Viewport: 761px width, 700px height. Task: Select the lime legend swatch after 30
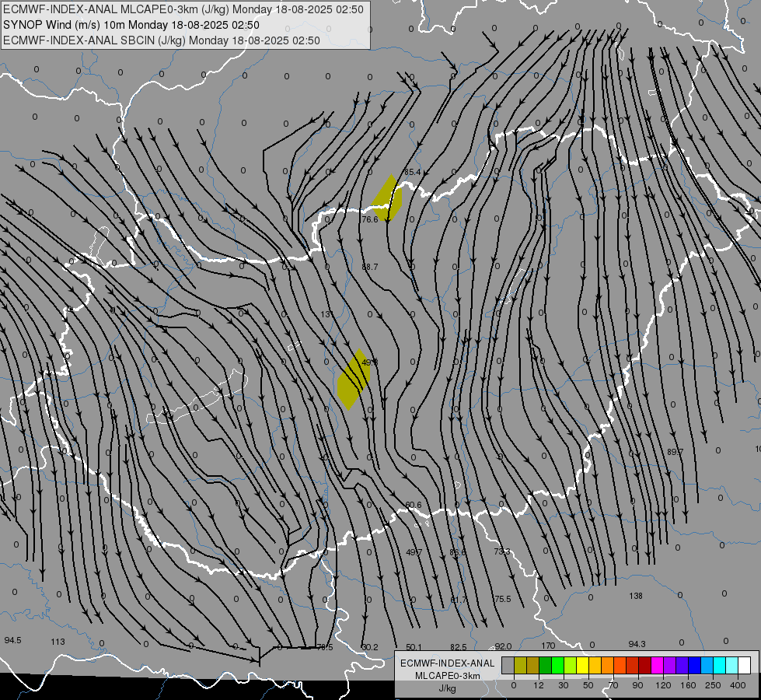tap(570, 665)
